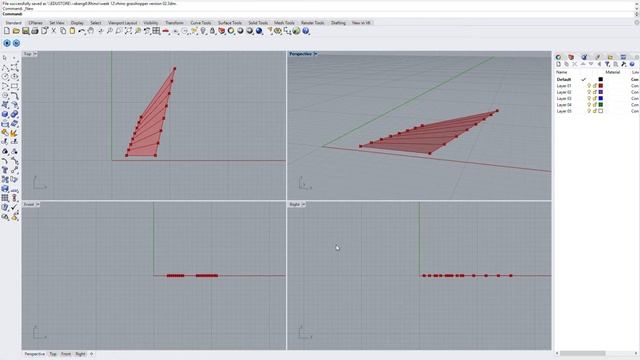
Task: Click the filter funnel icon in Layers panel
Action: [607, 64]
